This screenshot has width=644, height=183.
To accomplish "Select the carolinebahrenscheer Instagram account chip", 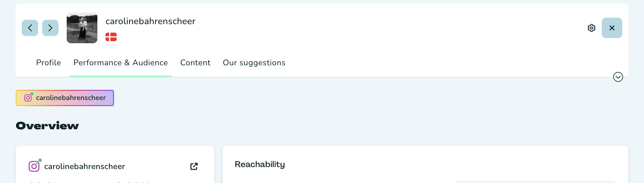I will pyautogui.click(x=65, y=98).
